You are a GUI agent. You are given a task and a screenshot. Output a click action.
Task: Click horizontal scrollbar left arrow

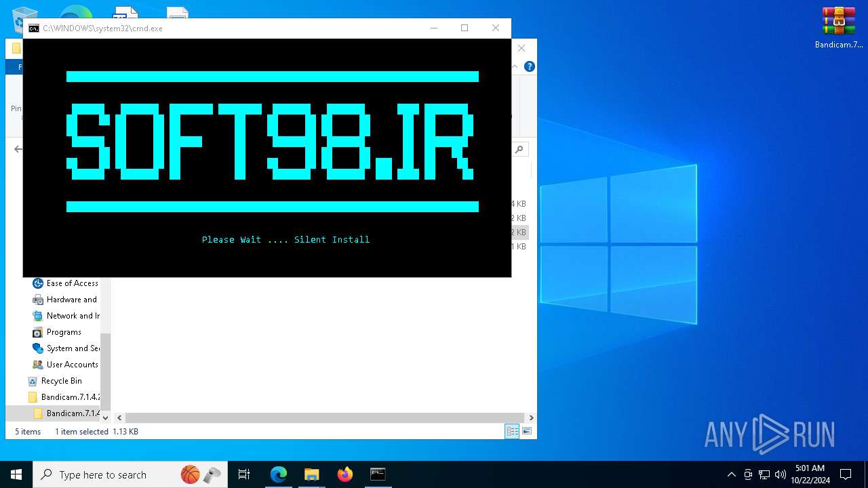[119, 418]
